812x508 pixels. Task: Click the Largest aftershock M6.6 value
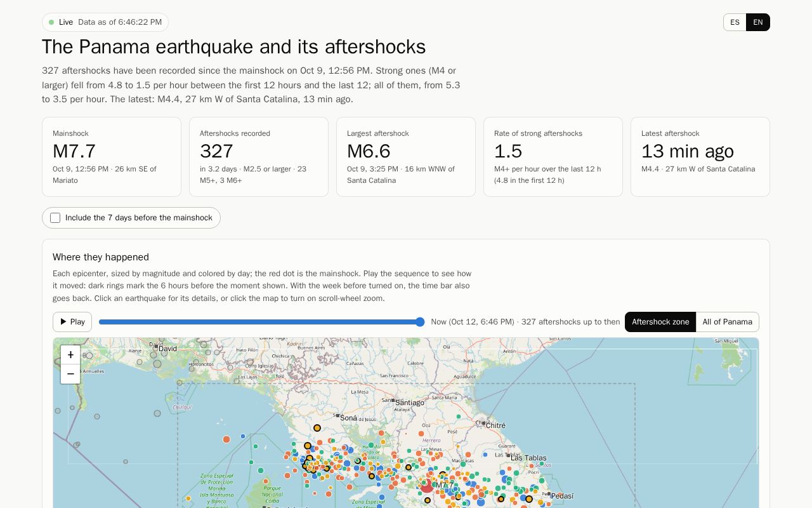coord(369,151)
